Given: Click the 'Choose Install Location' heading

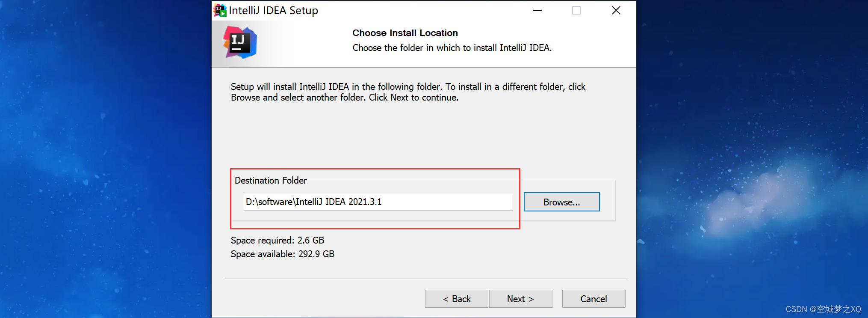Looking at the screenshot, I should (405, 33).
